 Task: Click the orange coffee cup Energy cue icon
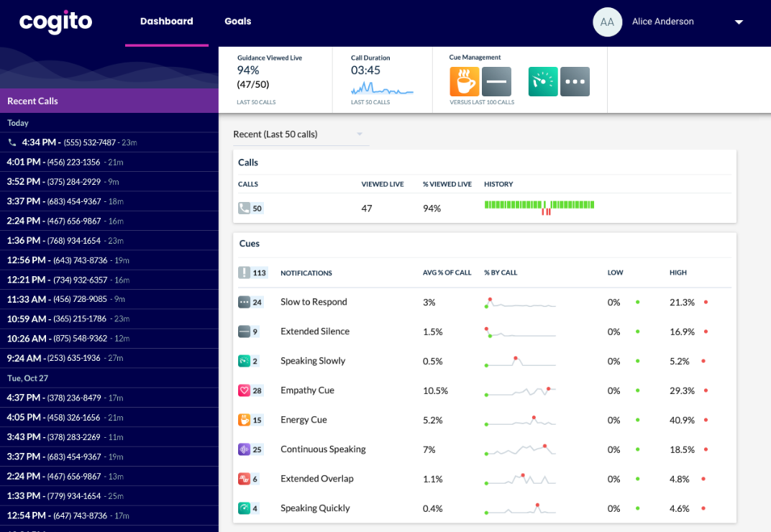(x=464, y=81)
